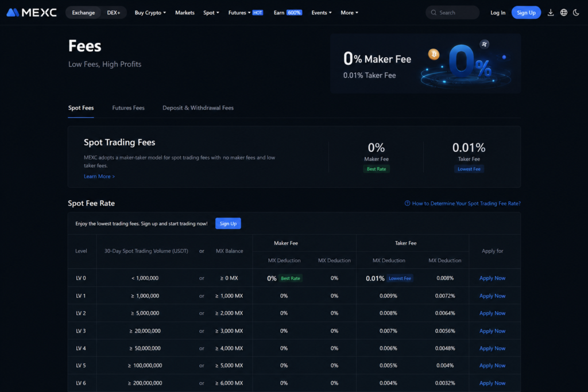Click the MEXC logo

click(x=32, y=13)
